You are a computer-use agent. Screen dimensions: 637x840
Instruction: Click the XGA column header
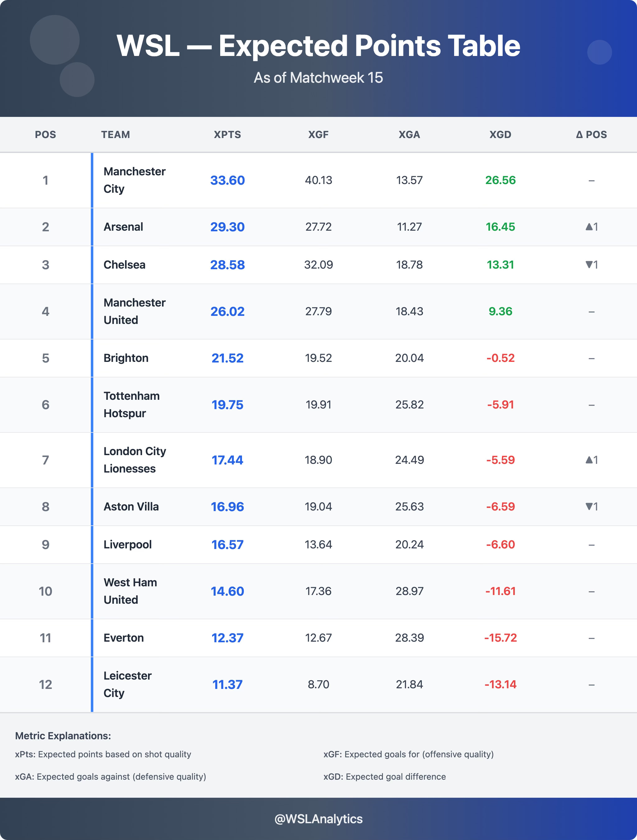tap(409, 134)
